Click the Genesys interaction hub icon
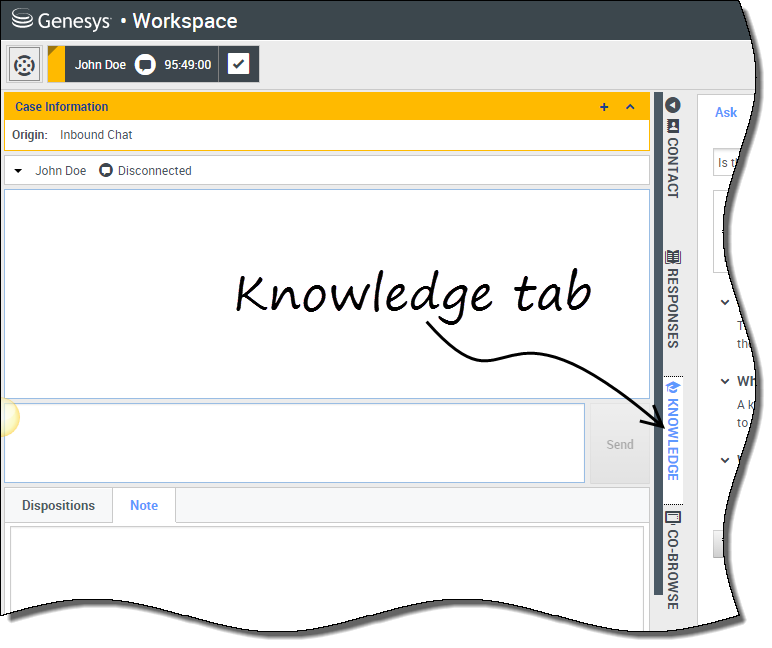Image resolution: width=772 pixels, height=648 pixels. click(25, 65)
